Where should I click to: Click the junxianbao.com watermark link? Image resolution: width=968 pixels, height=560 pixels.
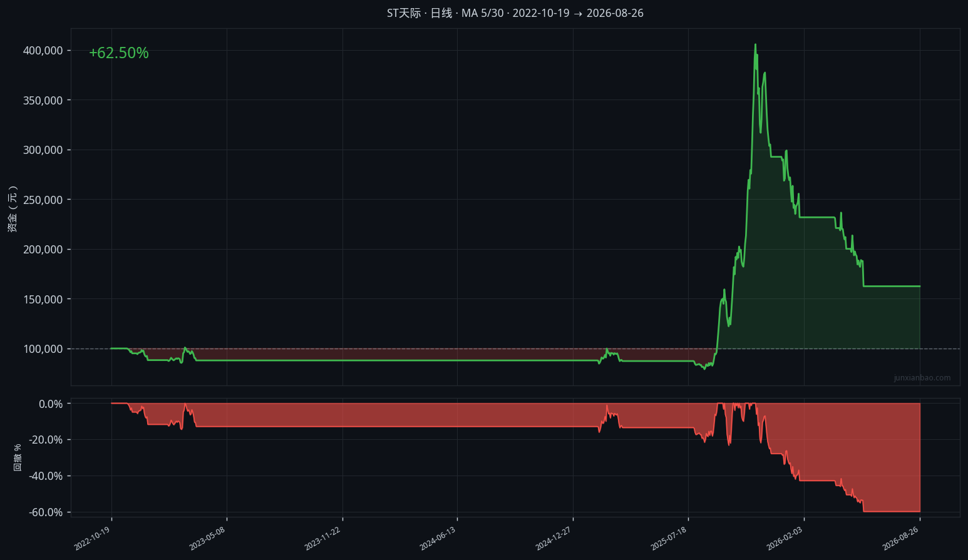922,378
